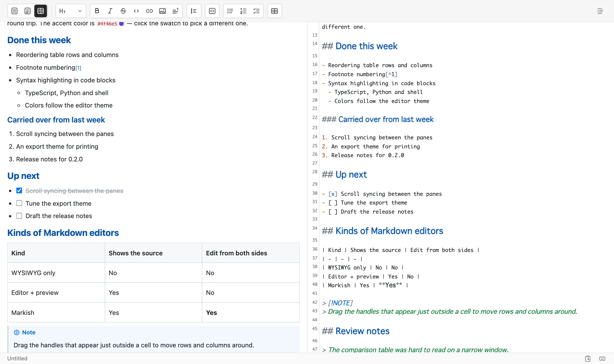Toggle bold formatting
The height and width of the screenshot is (364, 614).
[97, 11]
